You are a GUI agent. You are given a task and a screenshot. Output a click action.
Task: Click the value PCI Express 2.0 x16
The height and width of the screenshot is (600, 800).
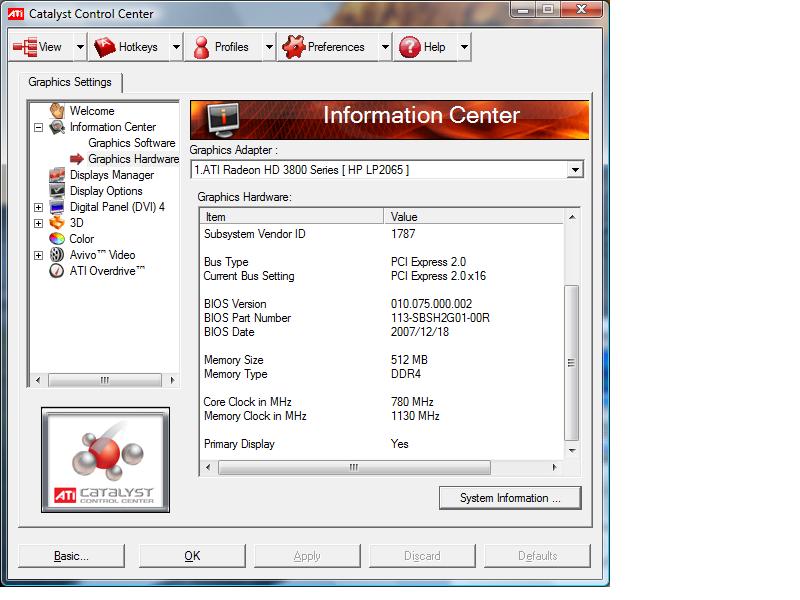click(x=438, y=276)
